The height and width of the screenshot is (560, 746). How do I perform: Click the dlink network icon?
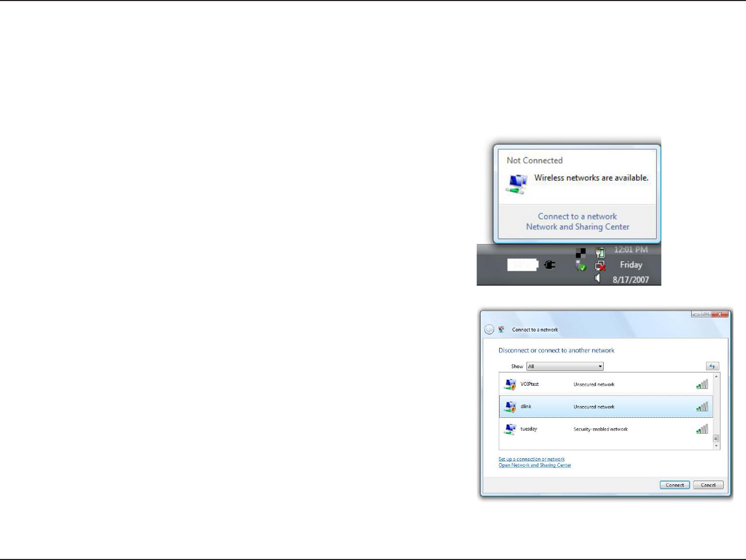510,407
